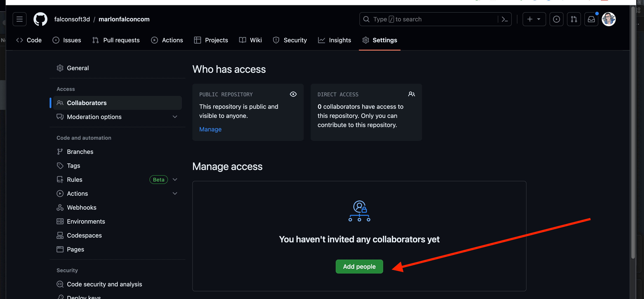Viewport: 644px width, 299px height.
Task: Open the Environments settings page
Action: pos(117,221)
